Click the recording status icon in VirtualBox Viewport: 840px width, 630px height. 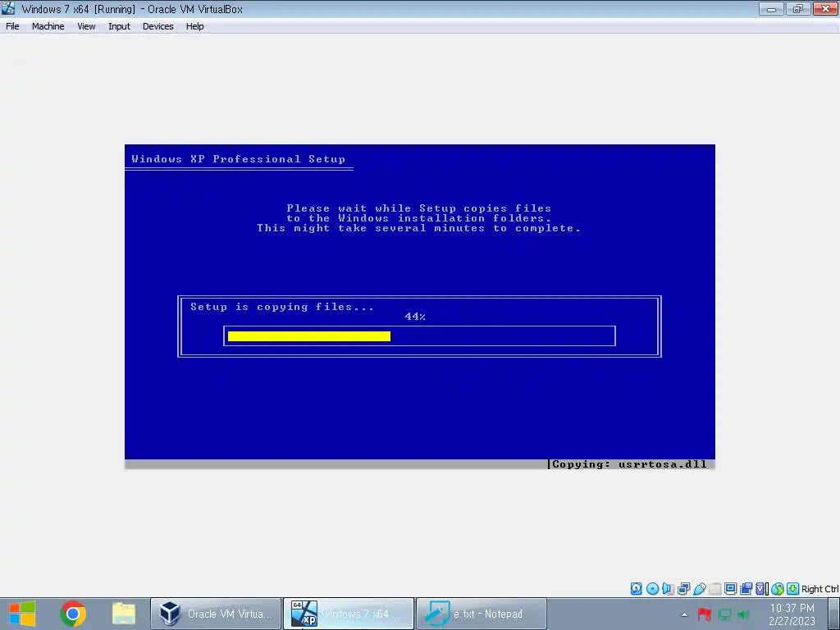(x=746, y=589)
